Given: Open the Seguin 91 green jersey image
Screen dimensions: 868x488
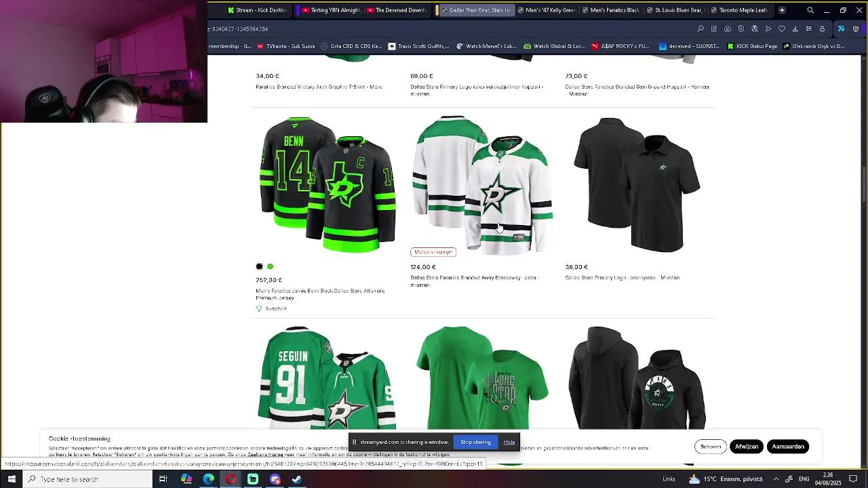Looking at the screenshot, I should [x=328, y=377].
